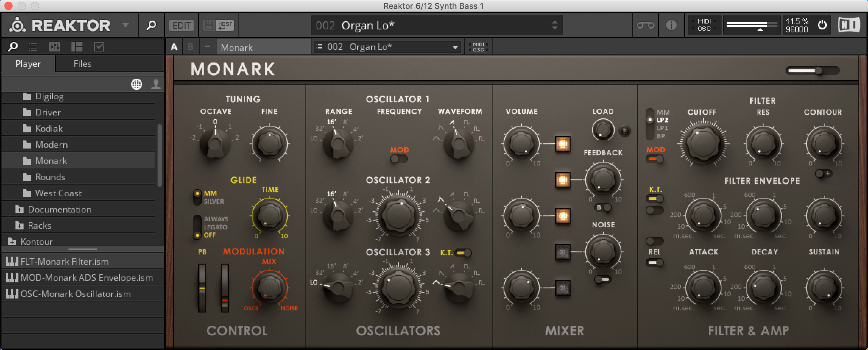Toggle Oscillator 3 K.T. switch
The image size is (868, 350).
[463, 253]
